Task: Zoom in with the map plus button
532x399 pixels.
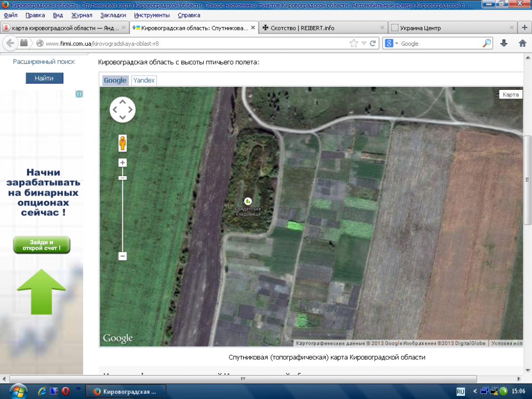Action: tap(122, 163)
